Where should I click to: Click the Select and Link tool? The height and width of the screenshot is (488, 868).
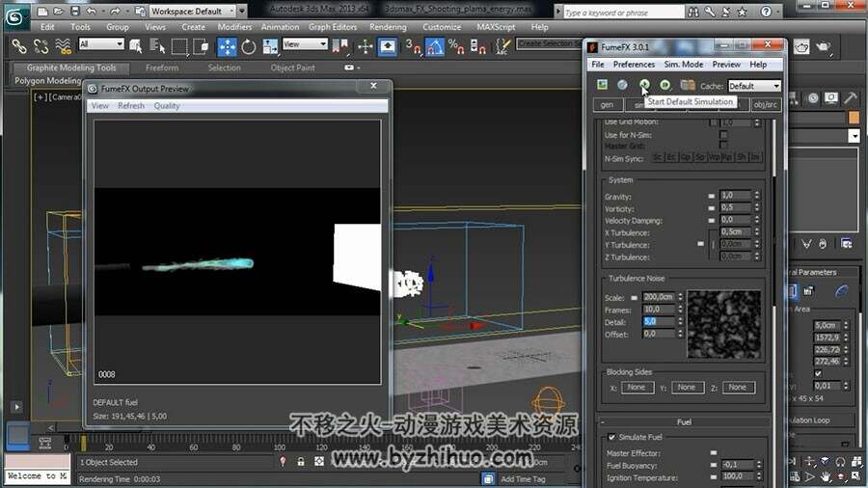pyautogui.click(x=19, y=47)
